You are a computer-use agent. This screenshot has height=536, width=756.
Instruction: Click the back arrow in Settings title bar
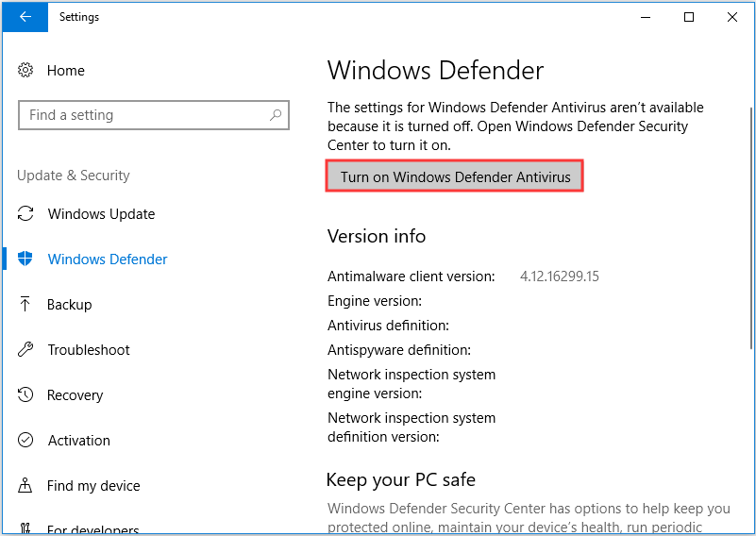[25, 17]
